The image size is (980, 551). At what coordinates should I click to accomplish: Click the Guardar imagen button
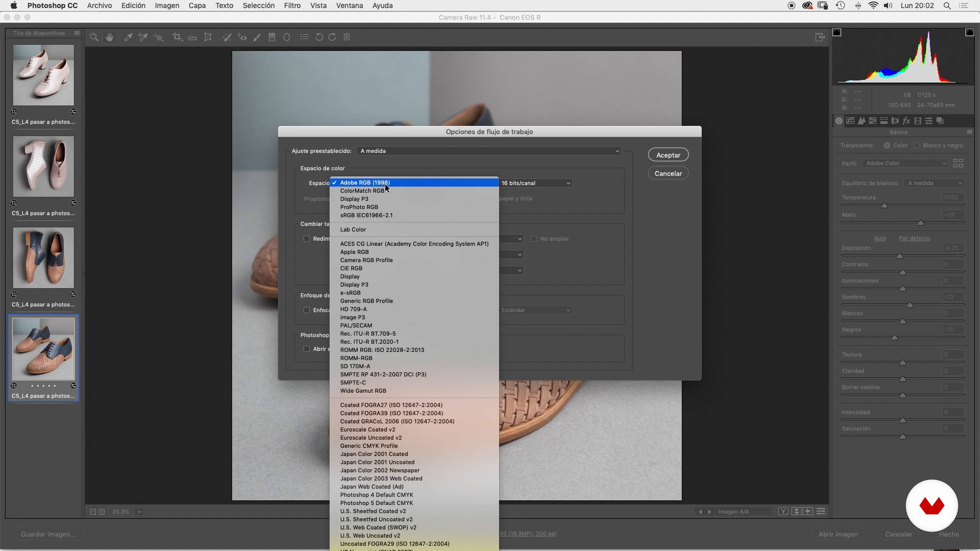[x=48, y=534]
